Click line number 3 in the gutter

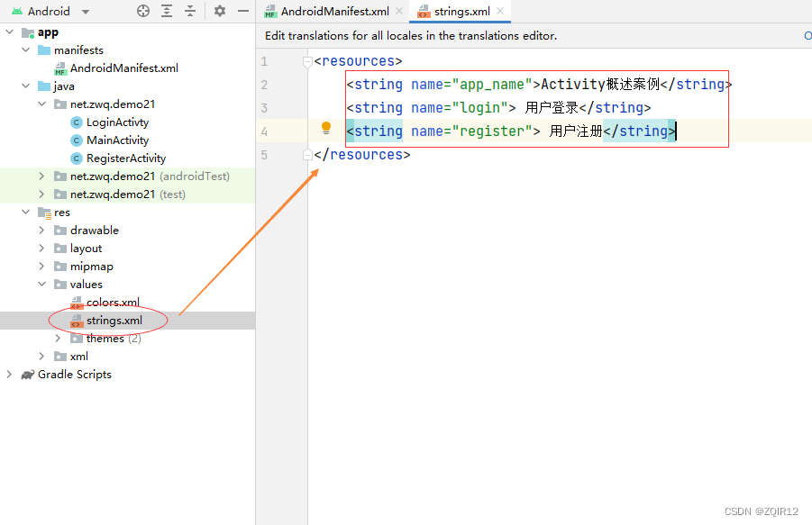coord(264,108)
